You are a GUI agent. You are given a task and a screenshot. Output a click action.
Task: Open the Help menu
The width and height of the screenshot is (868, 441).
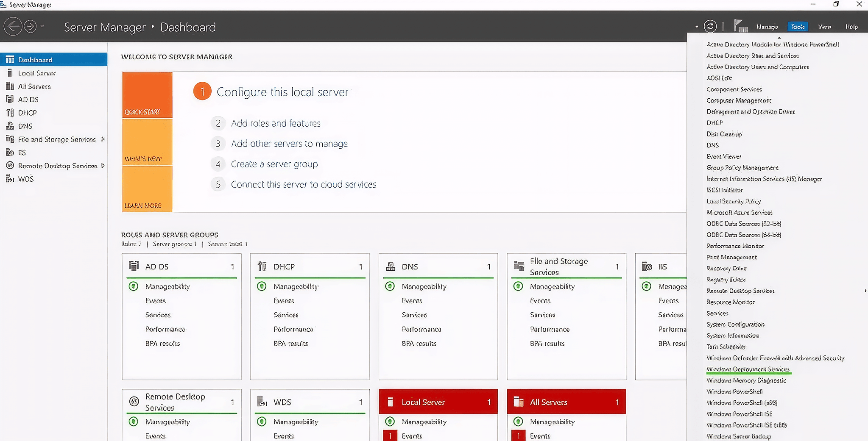coord(851,27)
